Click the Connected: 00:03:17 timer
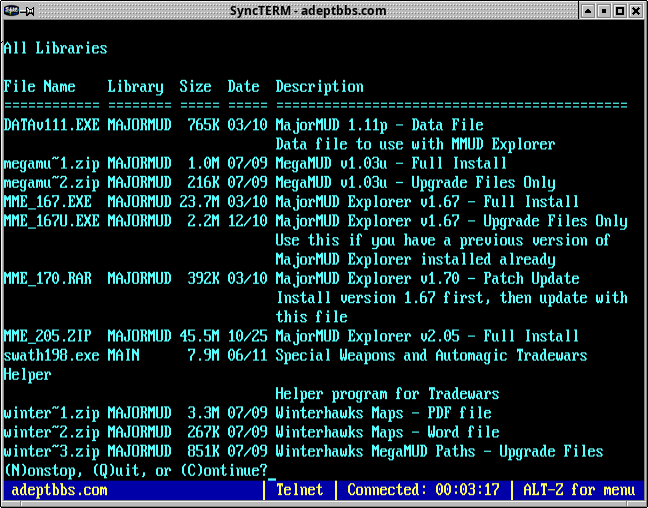This screenshot has width=648, height=508. point(423,490)
